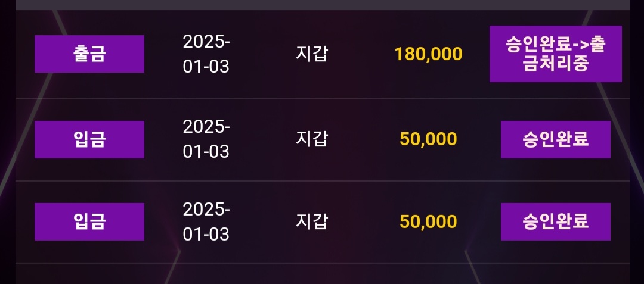
Task: Click the lower 입금 deposit button
Action: [x=89, y=221]
